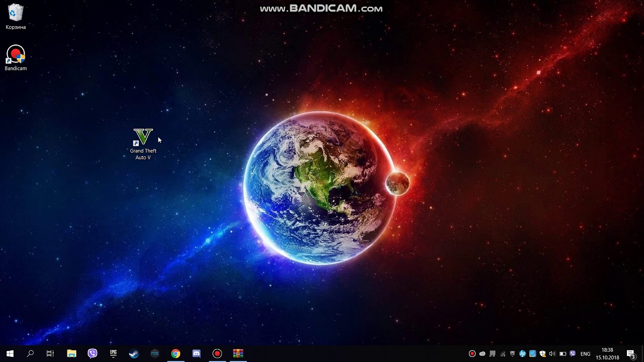Switch to Bandicam in the taskbar
Screen dimensions: 644x362
[x=217, y=353]
